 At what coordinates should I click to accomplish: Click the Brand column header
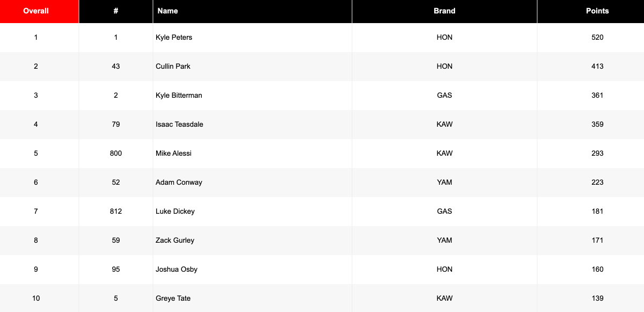click(444, 11)
